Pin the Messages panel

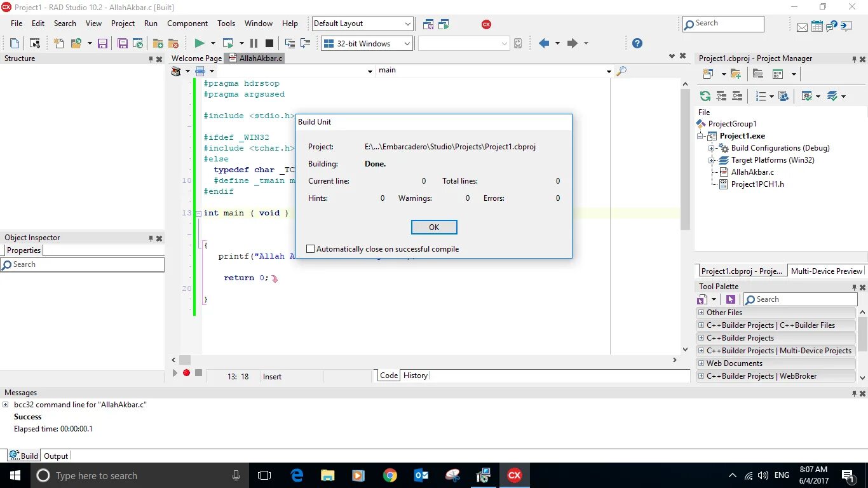point(854,393)
